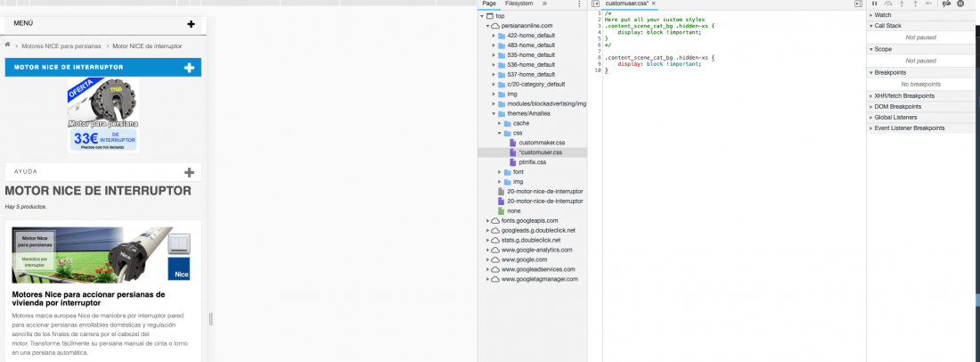980x362 pixels.
Task: Toggle deactivate breakpoints icon
Action: coord(947,4)
